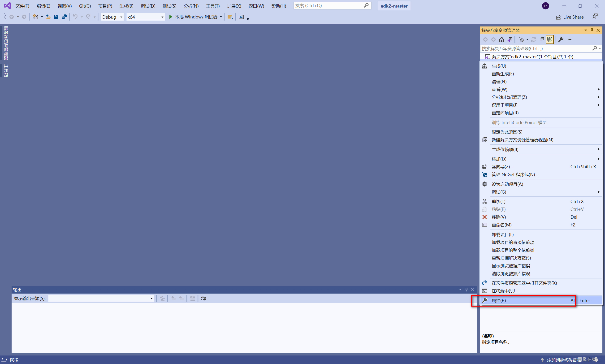The height and width of the screenshot is (364, 605).
Task: Click the magnifier icon in Solution Explorer search
Action: [594, 48]
